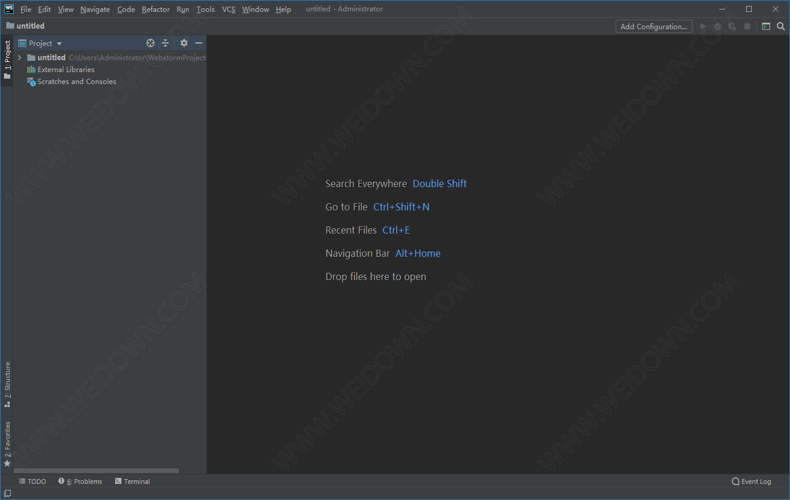Screen dimensions: 790x500
Task: Minimize the WebStorm window
Action: [x=722, y=9]
